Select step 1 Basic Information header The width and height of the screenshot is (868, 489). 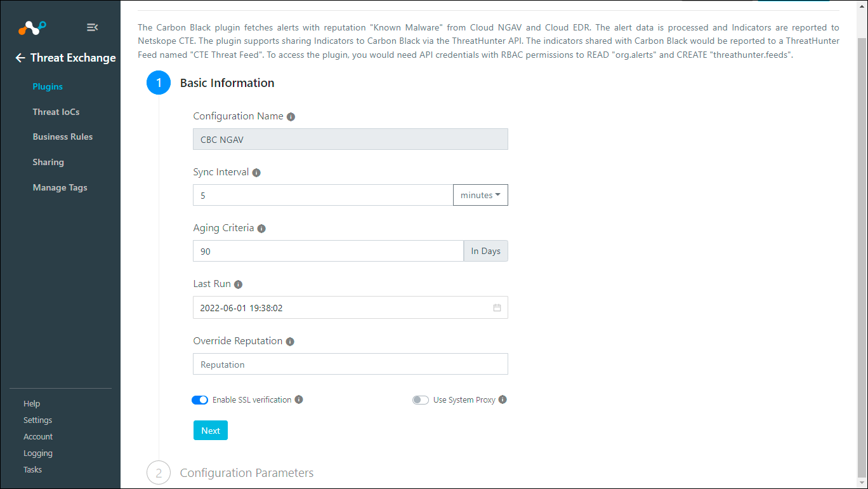coord(227,83)
